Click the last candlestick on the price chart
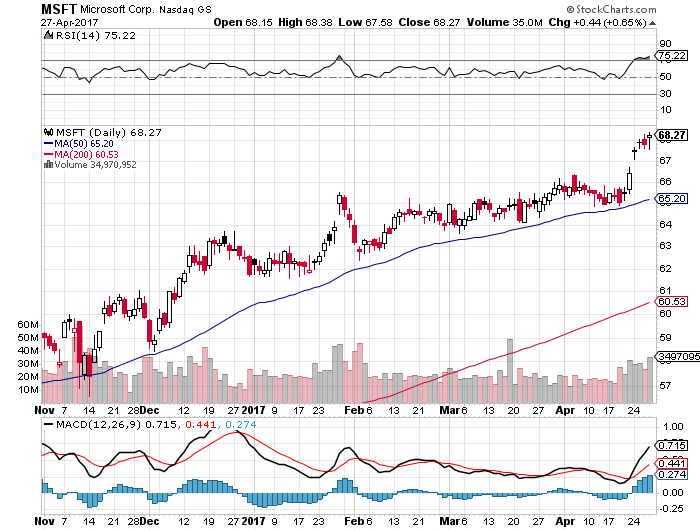Image resolution: width=700 pixels, height=530 pixels. point(649,141)
